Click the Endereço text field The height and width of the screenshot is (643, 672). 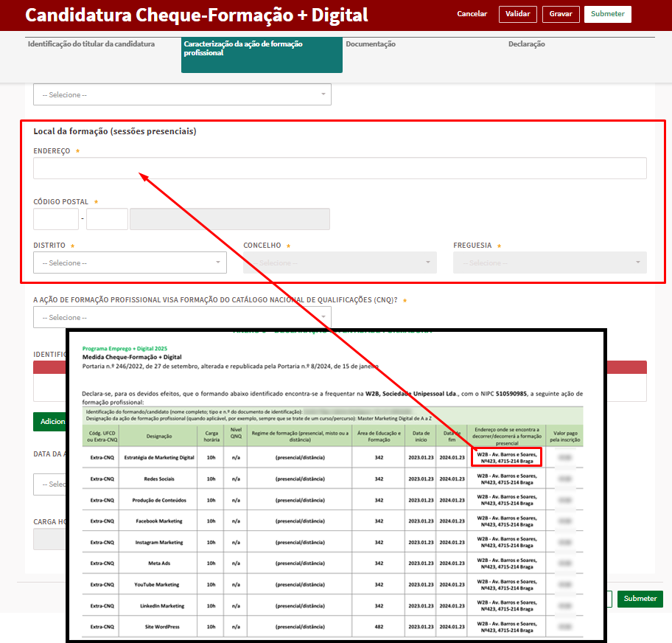click(340, 168)
